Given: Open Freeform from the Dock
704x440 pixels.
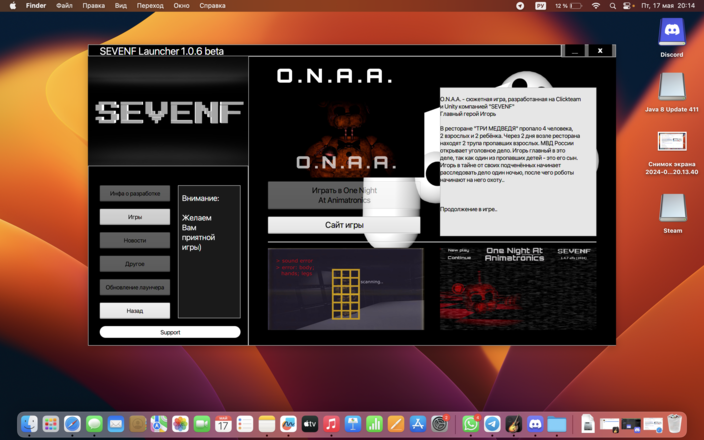Looking at the screenshot, I should [288, 424].
